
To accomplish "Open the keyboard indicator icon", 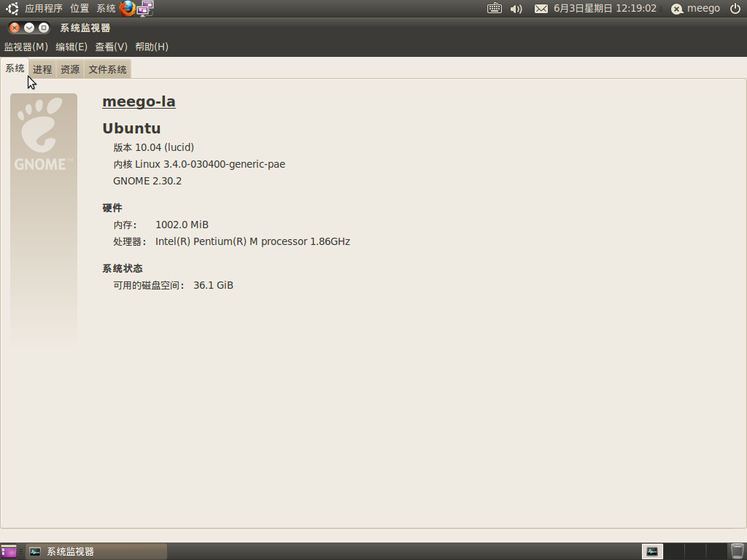I will click(x=494, y=9).
